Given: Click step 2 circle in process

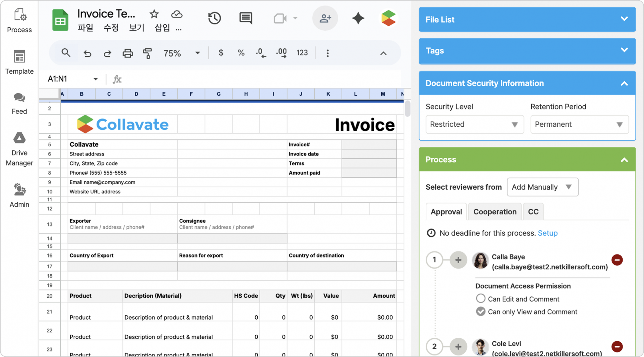Looking at the screenshot, I should point(434,346).
